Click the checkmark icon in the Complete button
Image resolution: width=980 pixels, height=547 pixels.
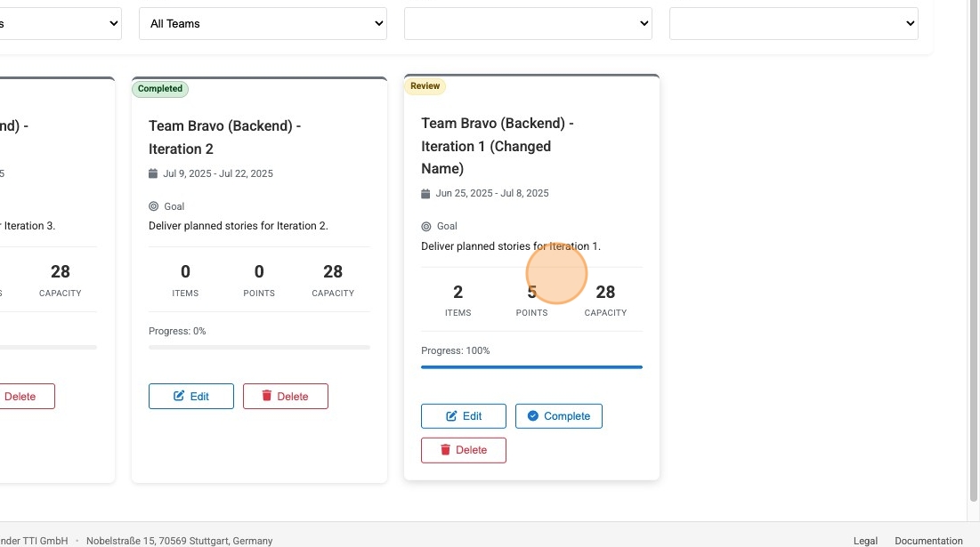point(532,415)
